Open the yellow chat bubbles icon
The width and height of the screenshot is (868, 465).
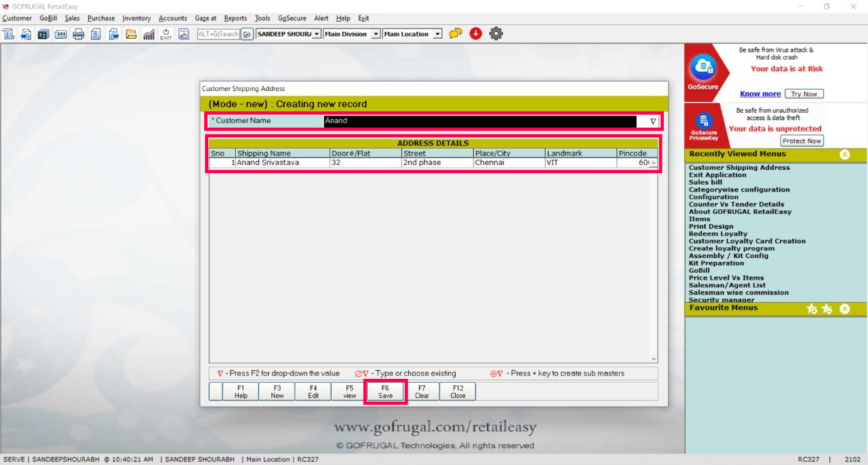456,33
